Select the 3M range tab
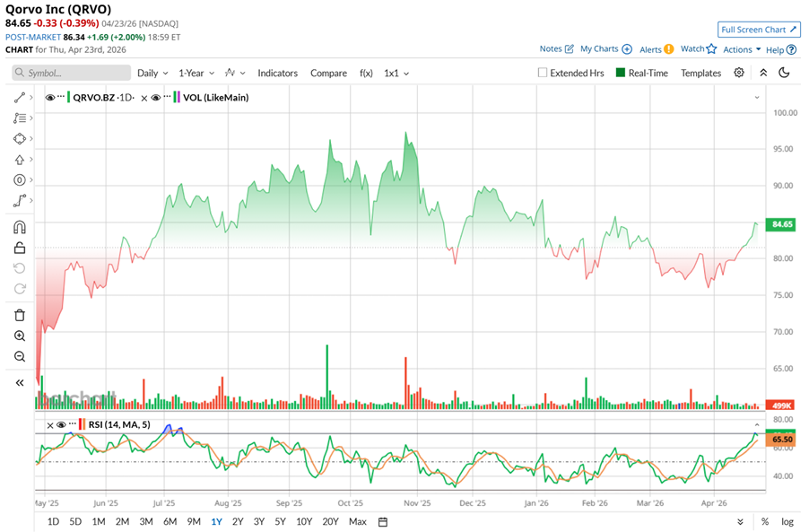This screenshot has height=532, width=809. point(146,521)
